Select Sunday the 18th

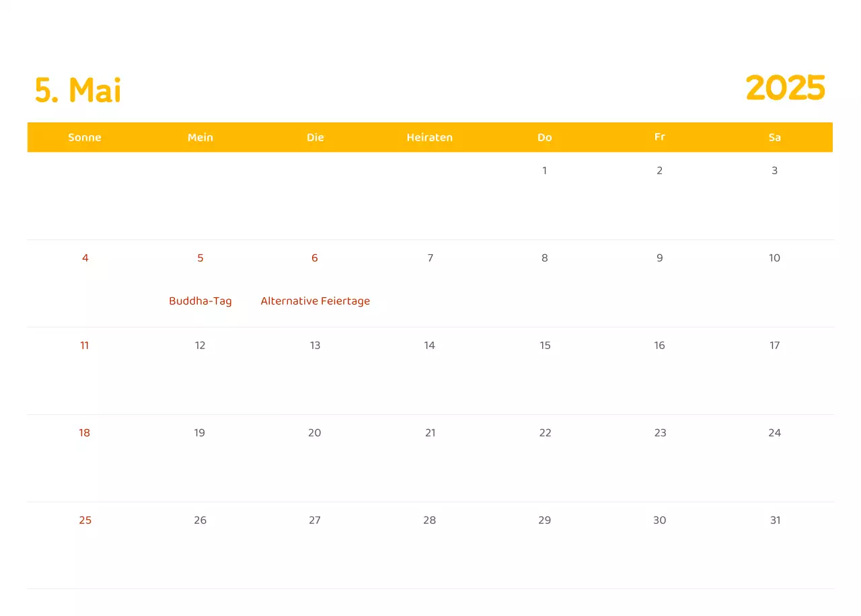coord(85,432)
